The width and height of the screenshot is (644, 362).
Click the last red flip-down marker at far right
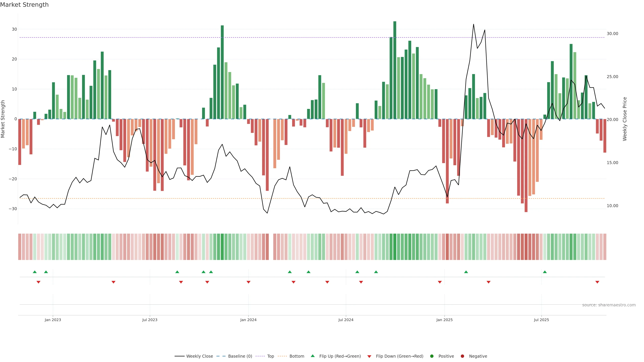tap(597, 282)
